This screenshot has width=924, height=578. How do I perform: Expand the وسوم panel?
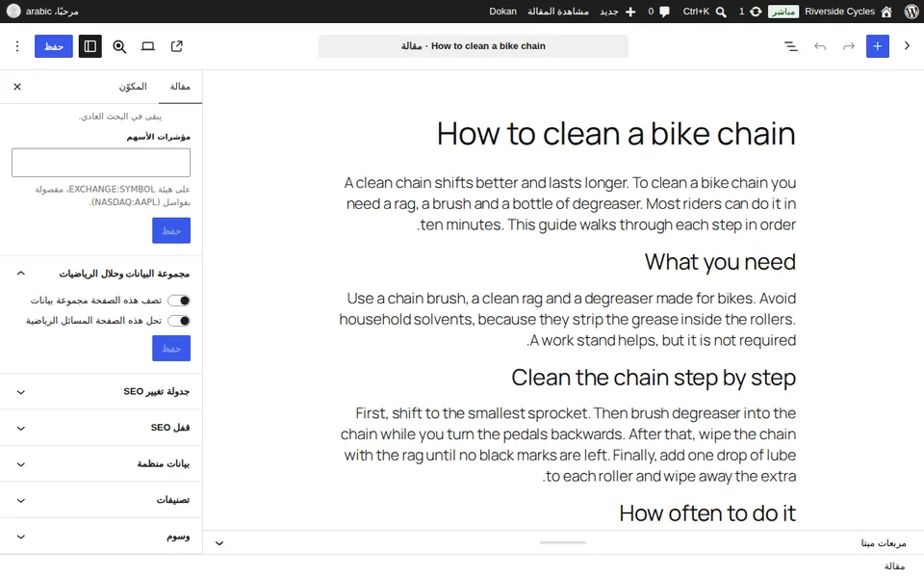click(101, 537)
